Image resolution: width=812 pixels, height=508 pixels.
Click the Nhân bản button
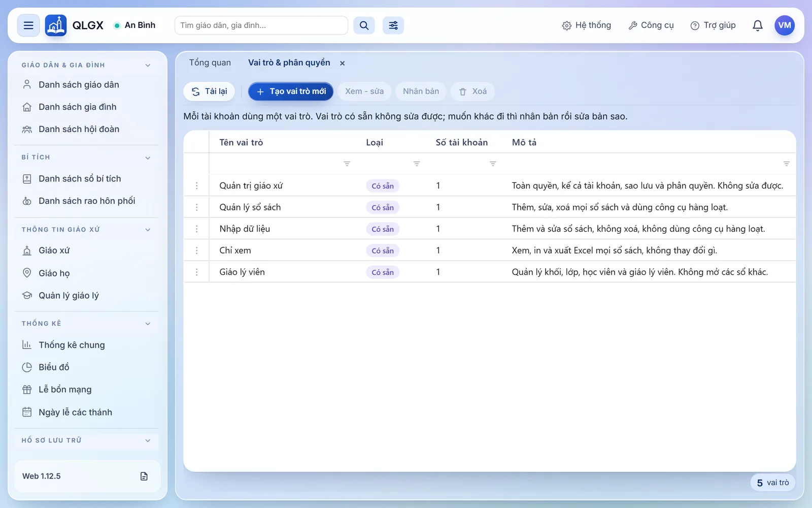(421, 91)
